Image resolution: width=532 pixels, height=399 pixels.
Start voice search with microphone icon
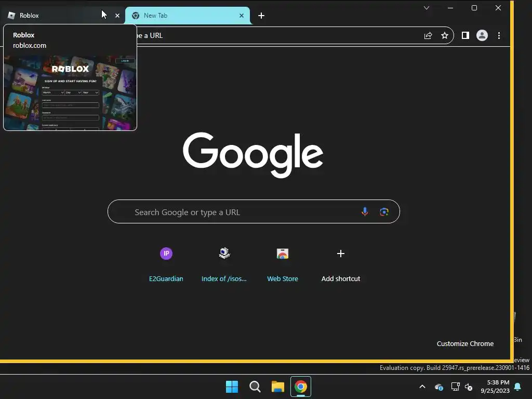(x=365, y=212)
